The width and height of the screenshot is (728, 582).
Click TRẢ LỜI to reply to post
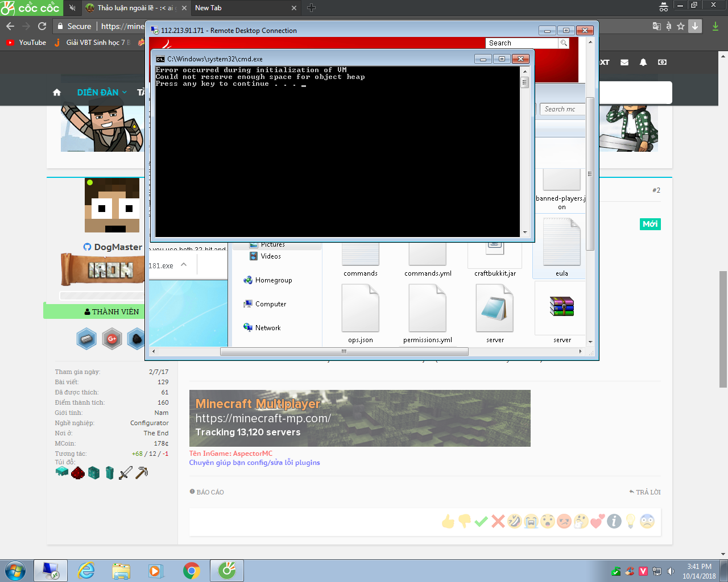[x=645, y=492]
